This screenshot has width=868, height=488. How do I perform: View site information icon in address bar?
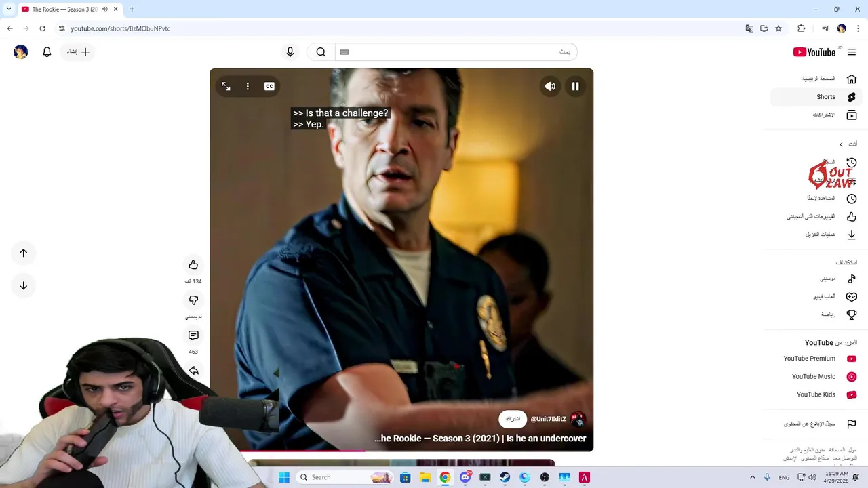pyautogui.click(x=61, y=28)
